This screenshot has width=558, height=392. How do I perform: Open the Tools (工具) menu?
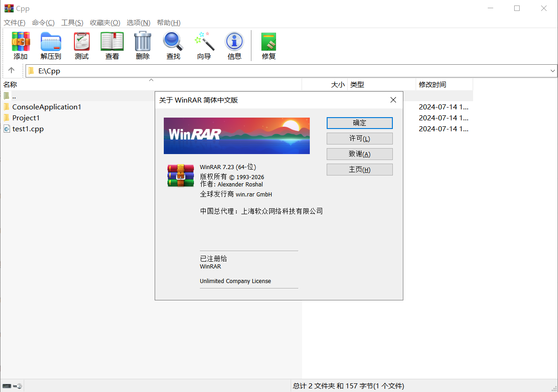[x=73, y=23]
